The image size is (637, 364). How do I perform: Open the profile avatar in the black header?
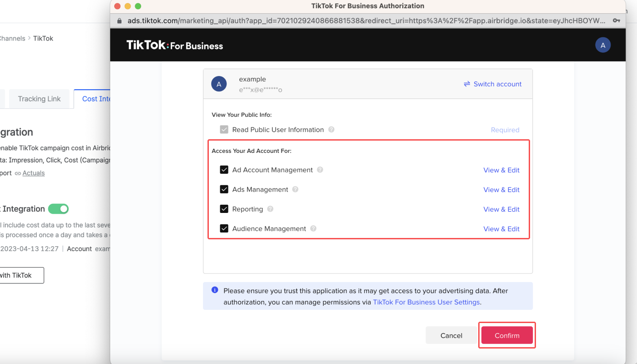[603, 45]
